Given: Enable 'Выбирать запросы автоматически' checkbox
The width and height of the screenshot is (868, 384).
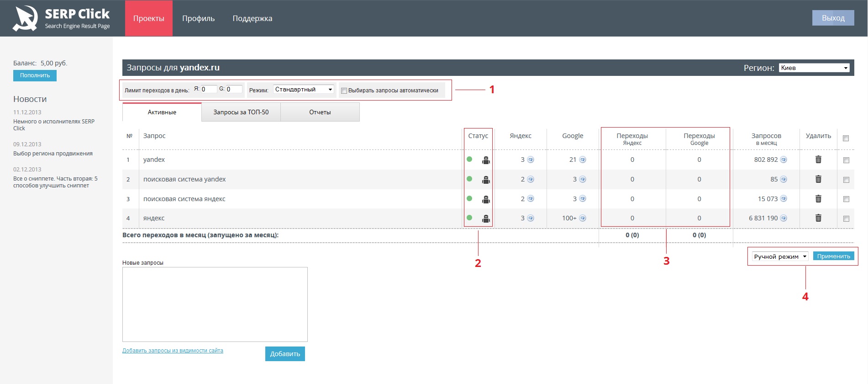Looking at the screenshot, I should pyautogui.click(x=344, y=91).
